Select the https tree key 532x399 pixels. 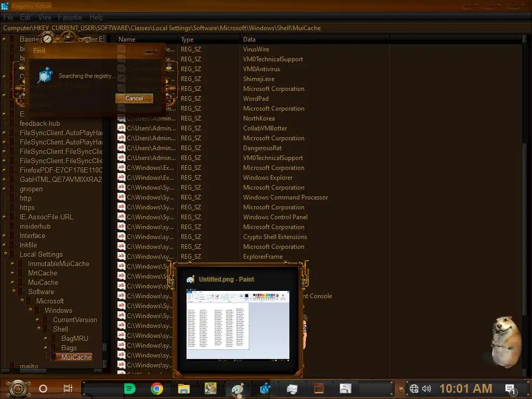[27, 208]
